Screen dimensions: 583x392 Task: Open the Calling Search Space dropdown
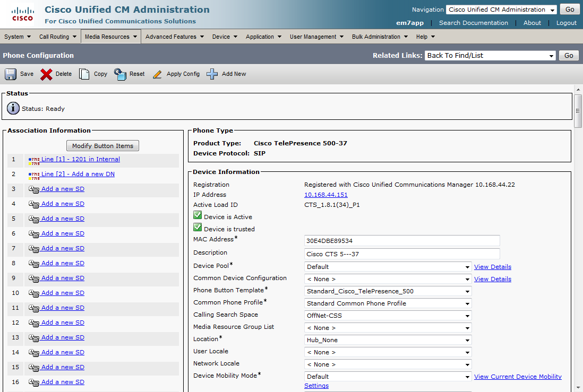(x=388, y=316)
